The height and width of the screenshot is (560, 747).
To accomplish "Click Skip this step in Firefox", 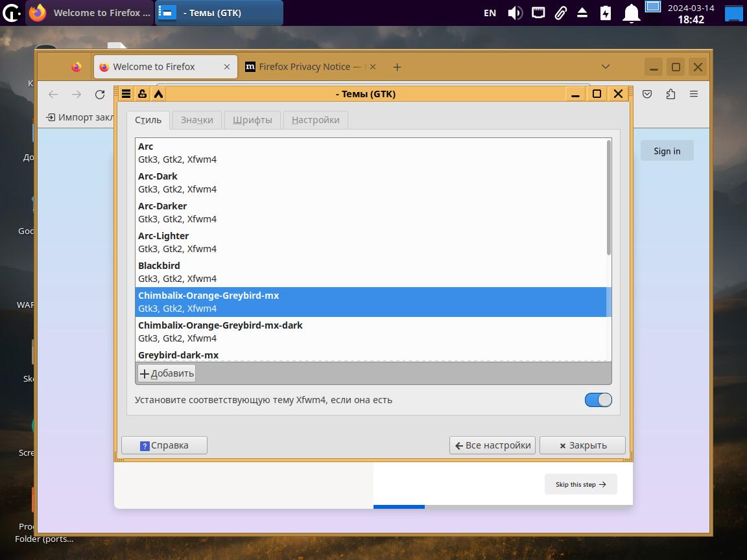I will coord(581,484).
